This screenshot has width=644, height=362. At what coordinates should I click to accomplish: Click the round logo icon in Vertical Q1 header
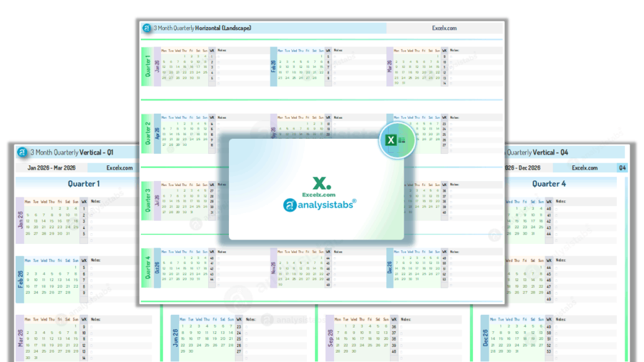pyautogui.click(x=22, y=153)
